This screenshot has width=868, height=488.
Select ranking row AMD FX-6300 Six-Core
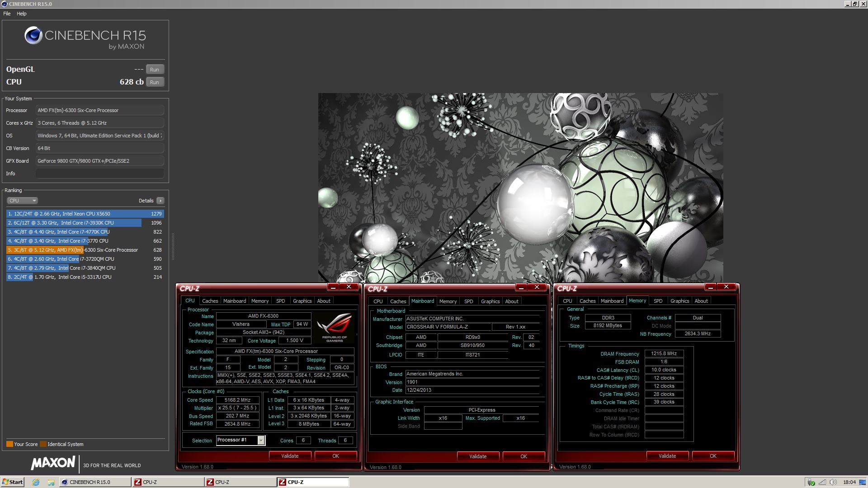click(85, 250)
